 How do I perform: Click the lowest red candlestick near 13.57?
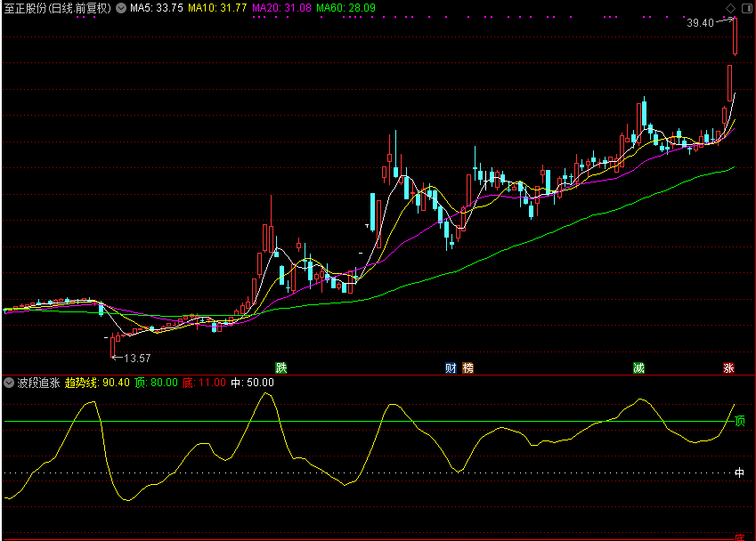113,346
